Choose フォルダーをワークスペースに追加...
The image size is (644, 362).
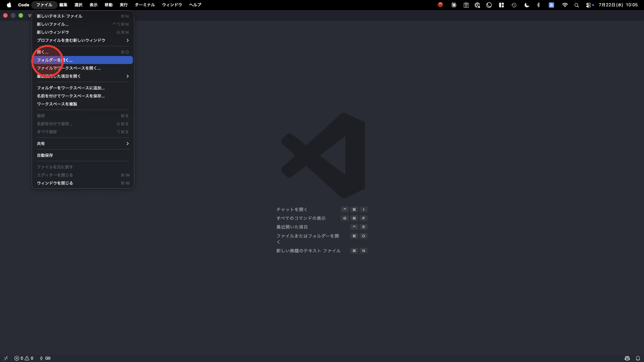(x=83, y=88)
